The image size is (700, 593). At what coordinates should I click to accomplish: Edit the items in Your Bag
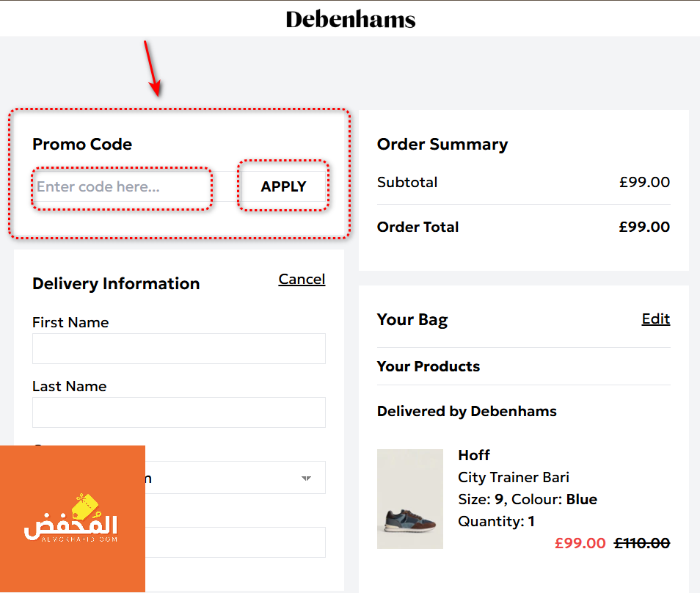pos(656,319)
